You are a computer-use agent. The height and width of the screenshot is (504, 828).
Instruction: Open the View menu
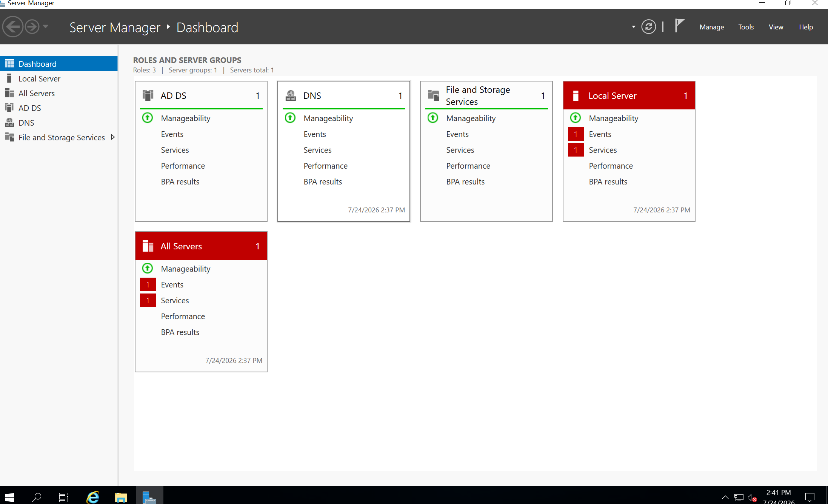point(776,27)
